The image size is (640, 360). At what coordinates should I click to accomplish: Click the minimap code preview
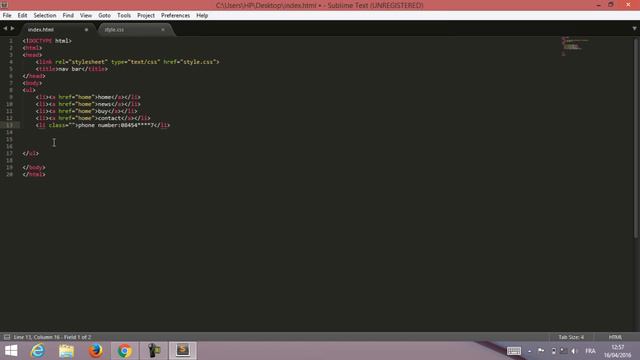coord(575,46)
